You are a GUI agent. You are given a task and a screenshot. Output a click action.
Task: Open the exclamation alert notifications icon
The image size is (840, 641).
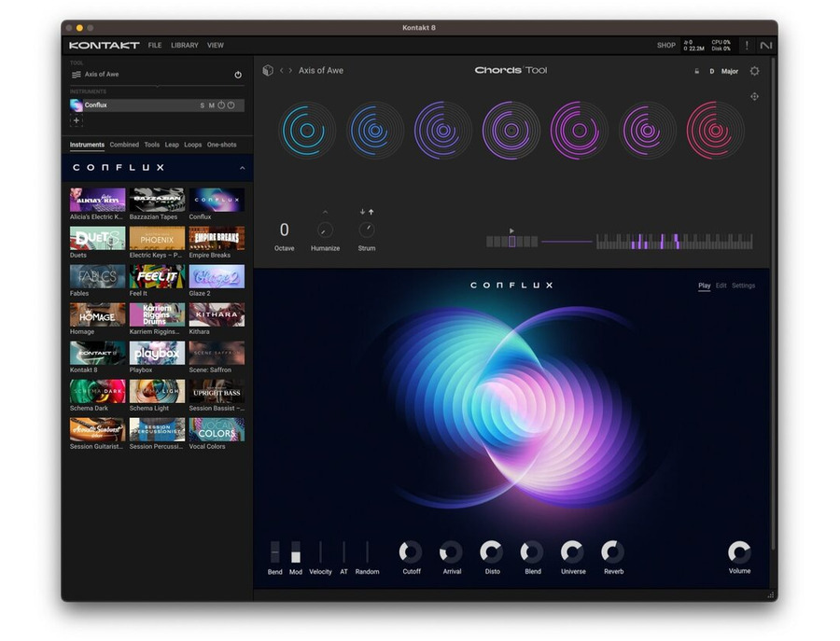[747, 46]
